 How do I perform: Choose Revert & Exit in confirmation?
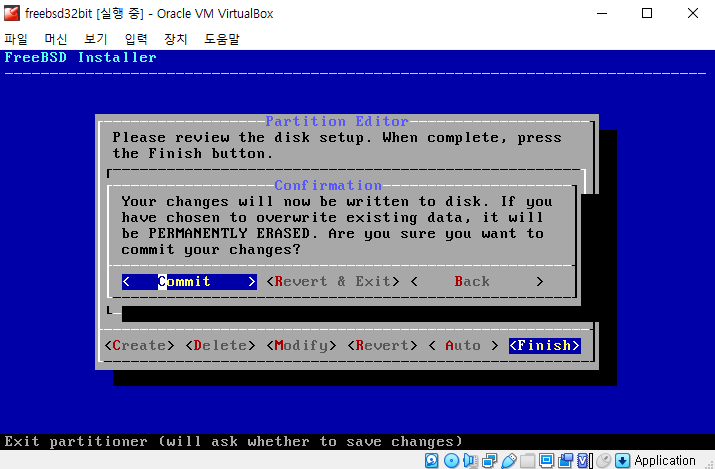(333, 282)
